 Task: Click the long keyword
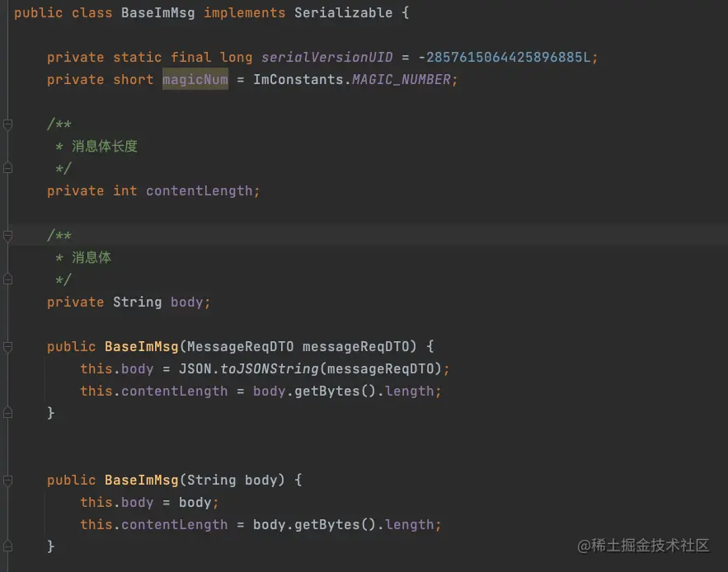tap(237, 57)
